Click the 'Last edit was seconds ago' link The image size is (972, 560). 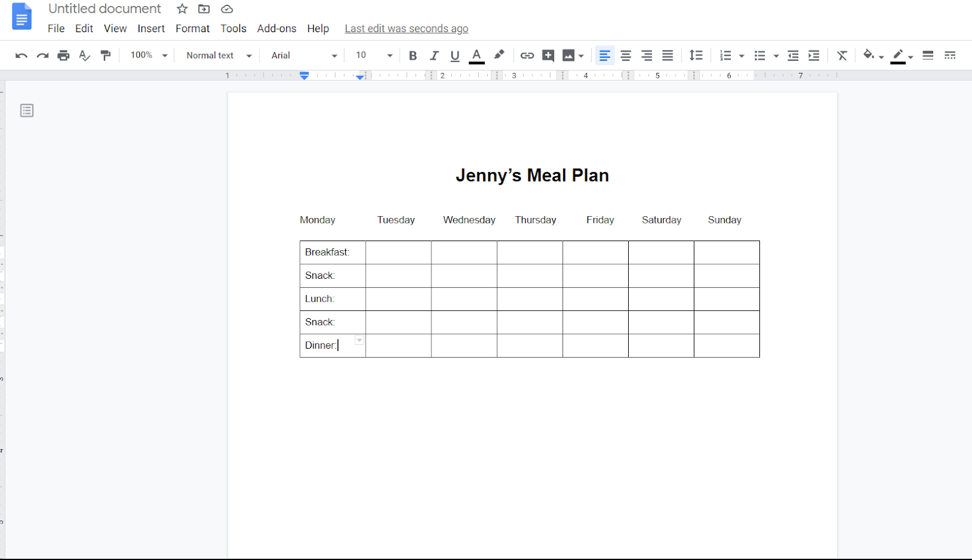(406, 29)
